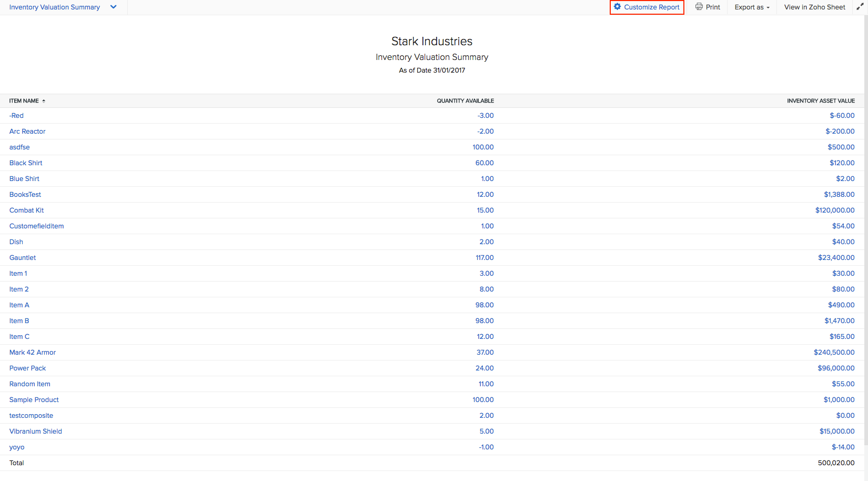Image resolution: width=868 pixels, height=481 pixels.
Task: Click yoyo asset value $-14.00
Action: 843,447
